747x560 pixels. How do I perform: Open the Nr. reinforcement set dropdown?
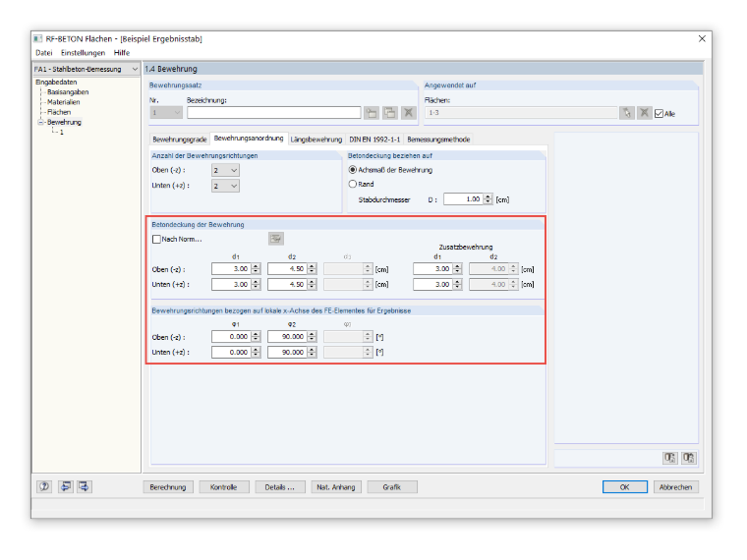point(166,113)
